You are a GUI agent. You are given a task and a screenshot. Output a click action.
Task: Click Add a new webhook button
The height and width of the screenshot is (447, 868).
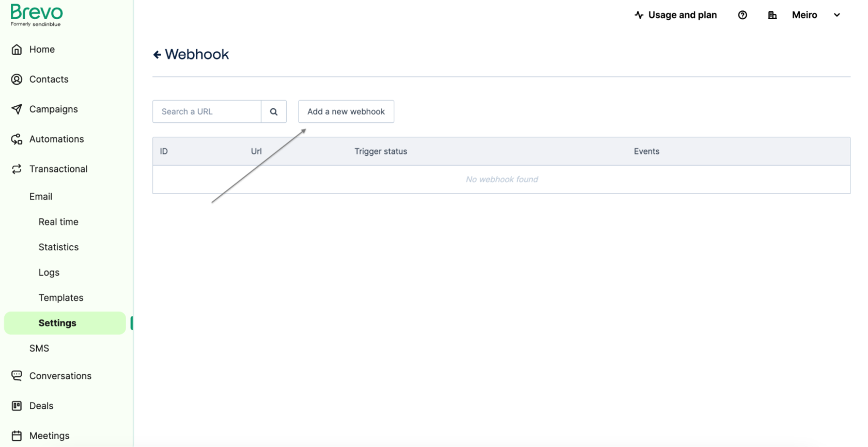pos(346,111)
